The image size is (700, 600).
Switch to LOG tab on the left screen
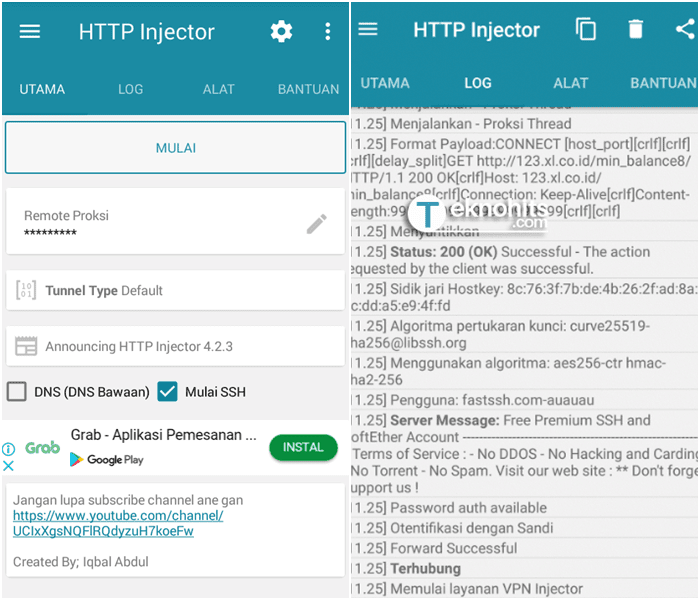click(131, 89)
